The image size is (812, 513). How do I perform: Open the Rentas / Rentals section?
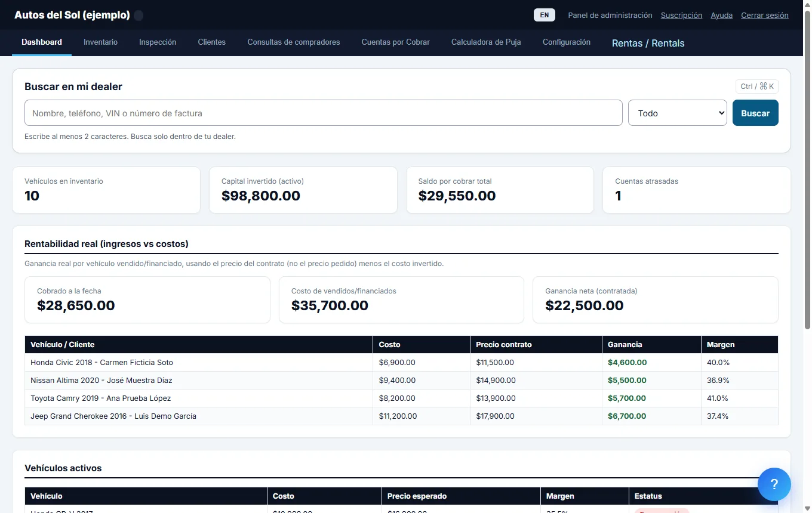pos(648,43)
